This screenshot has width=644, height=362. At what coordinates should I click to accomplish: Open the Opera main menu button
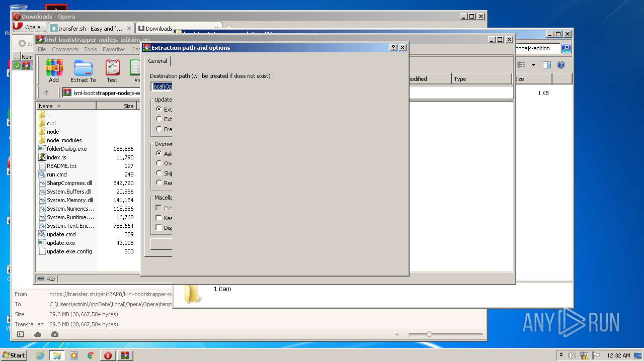pos(28,27)
